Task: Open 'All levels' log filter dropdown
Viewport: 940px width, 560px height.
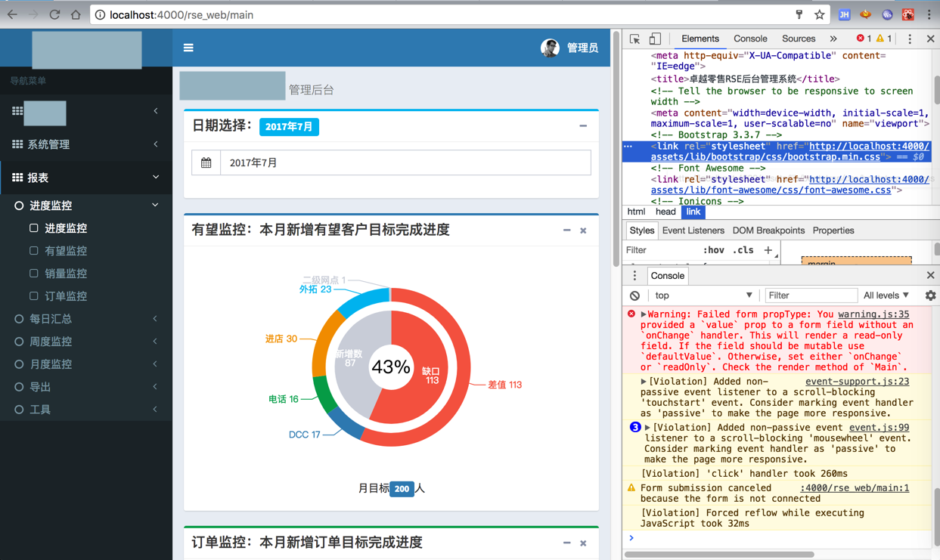Action: pyautogui.click(x=886, y=295)
